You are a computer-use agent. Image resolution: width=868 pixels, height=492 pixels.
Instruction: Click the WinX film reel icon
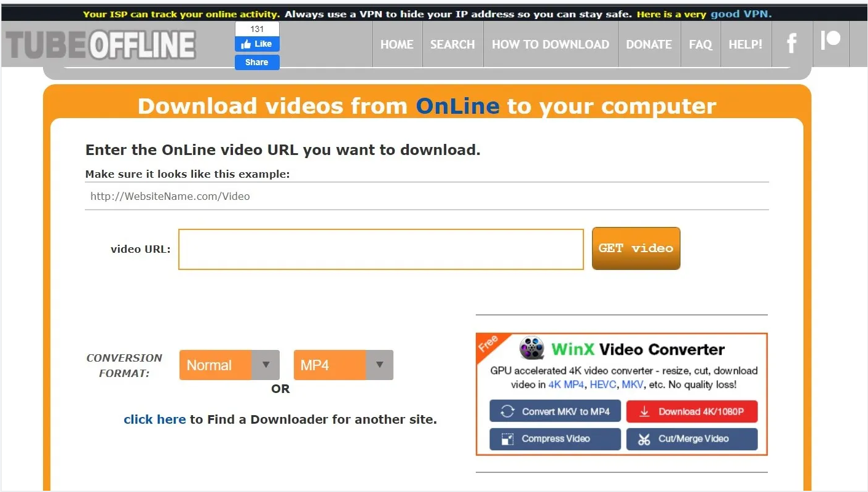coord(532,349)
